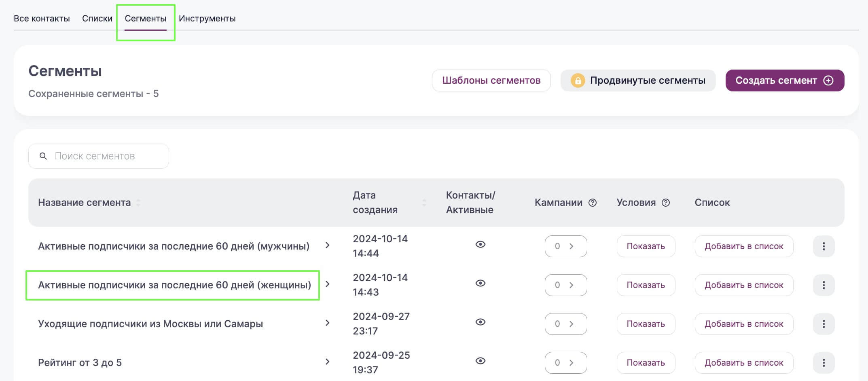Open segment Активные подписчики 60 дней (женщины)

(x=174, y=285)
